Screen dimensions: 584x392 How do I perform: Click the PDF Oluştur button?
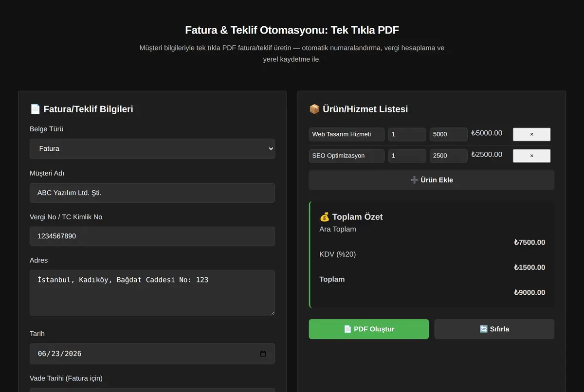(369, 329)
